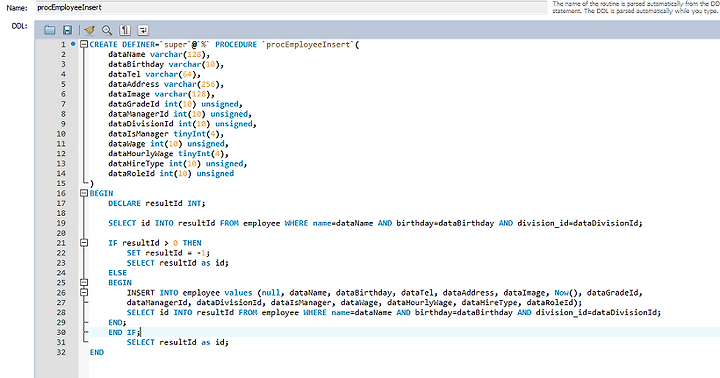Click the dataDivisionId int(10) unsigned parameter line

[x=182, y=124]
